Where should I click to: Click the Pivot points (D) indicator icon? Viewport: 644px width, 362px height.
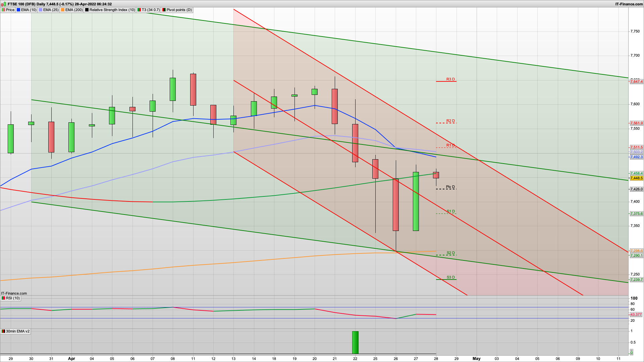[x=164, y=10]
